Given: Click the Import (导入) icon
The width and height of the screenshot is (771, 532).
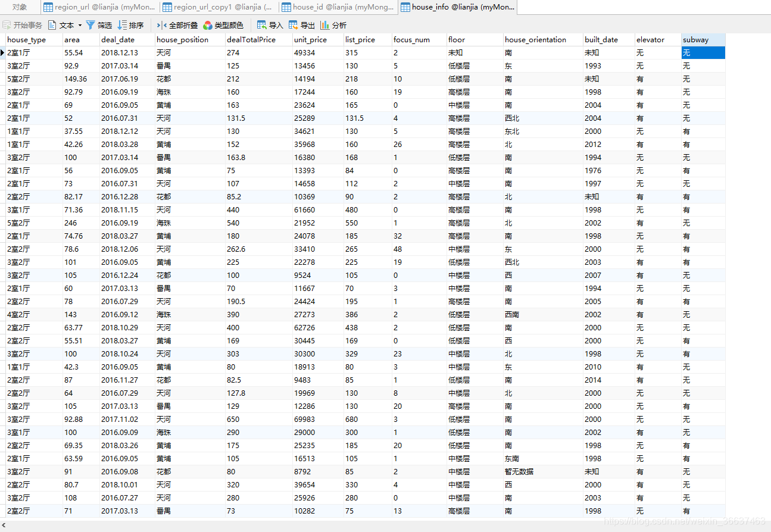Looking at the screenshot, I should point(262,25).
